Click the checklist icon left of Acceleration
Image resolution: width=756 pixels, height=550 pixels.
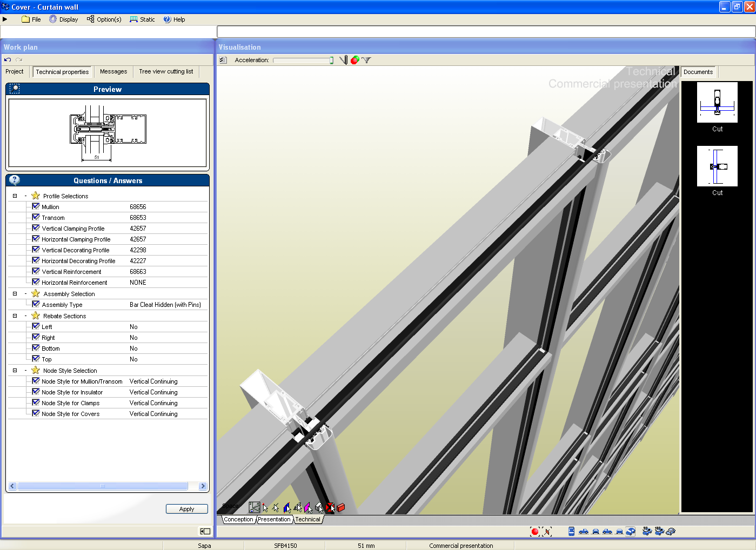(x=223, y=60)
